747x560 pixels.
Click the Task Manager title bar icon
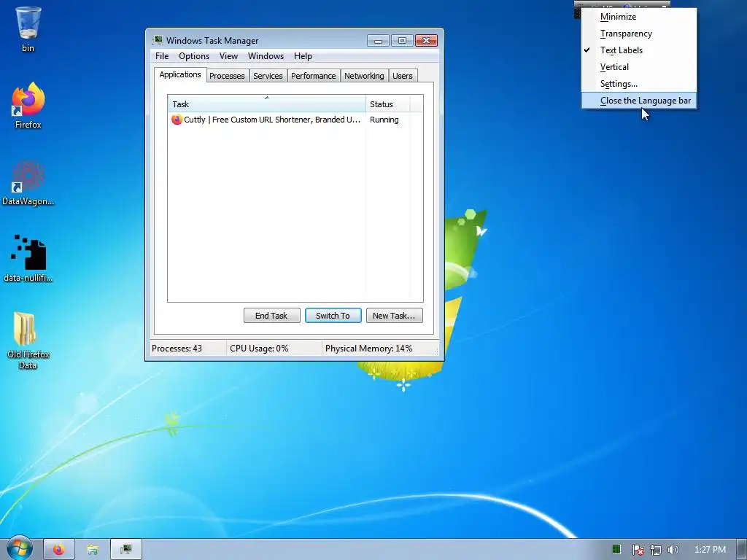coord(158,41)
